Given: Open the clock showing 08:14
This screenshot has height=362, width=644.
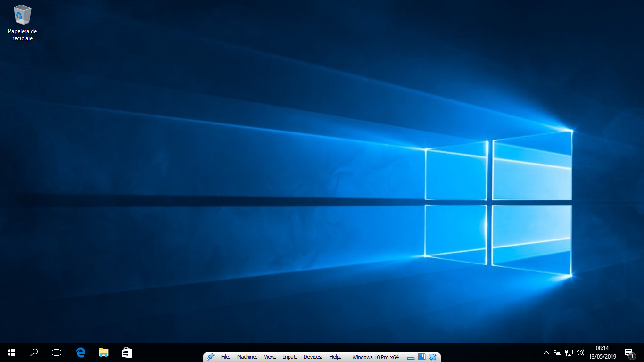Looking at the screenshot, I should pos(603,353).
